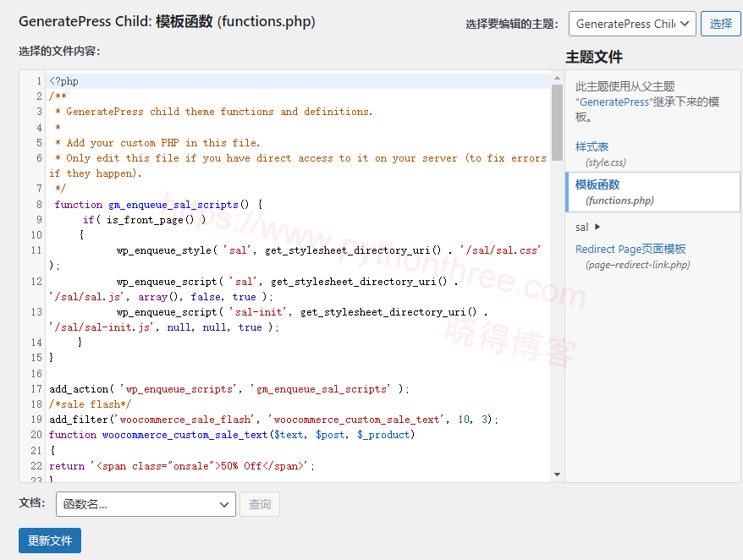This screenshot has height=560, width=743.
Task: Click the 选择要编辑的主题 label
Action: 512,25
